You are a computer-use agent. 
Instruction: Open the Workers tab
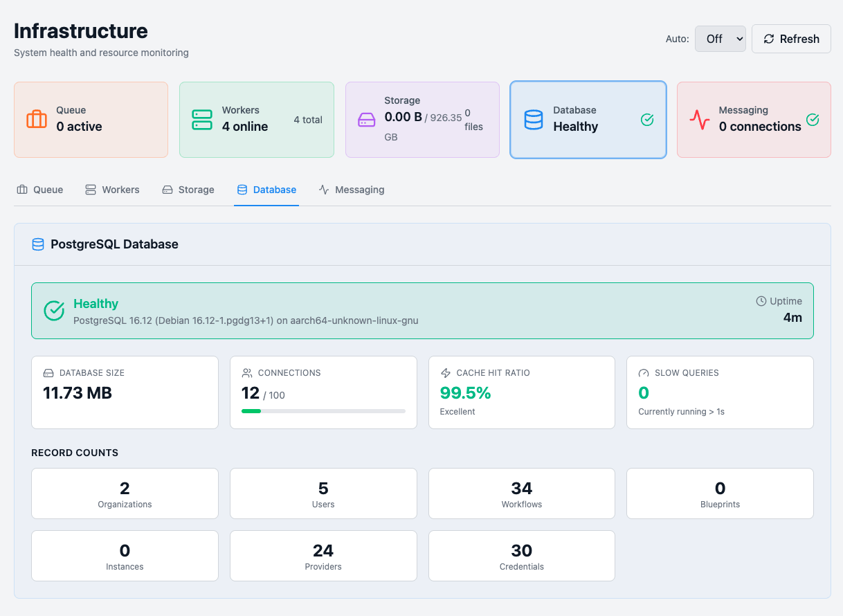[x=112, y=189]
